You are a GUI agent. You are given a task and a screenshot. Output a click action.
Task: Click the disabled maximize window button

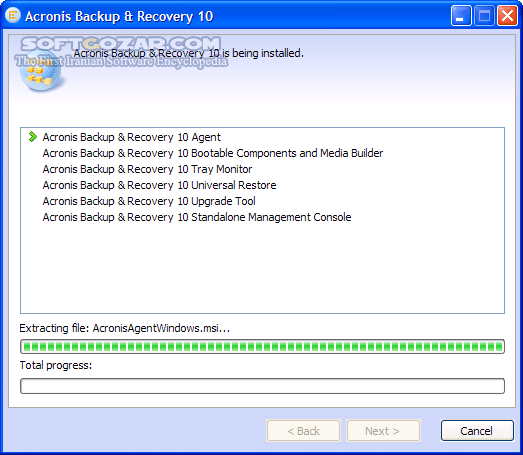click(484, 16)
